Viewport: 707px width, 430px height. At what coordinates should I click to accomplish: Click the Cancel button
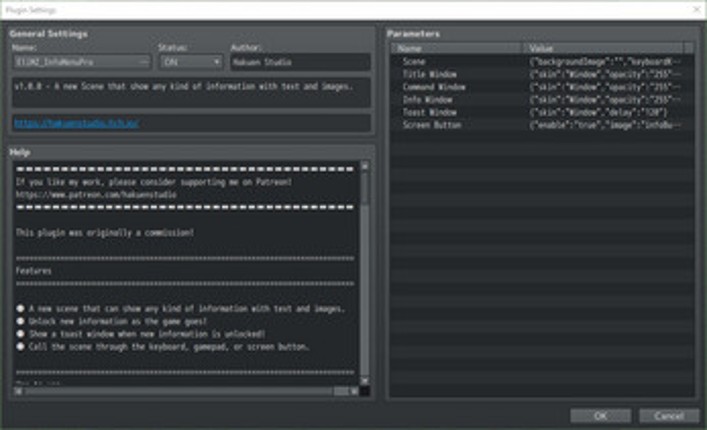pyautogui.click(x=669, y=416)
